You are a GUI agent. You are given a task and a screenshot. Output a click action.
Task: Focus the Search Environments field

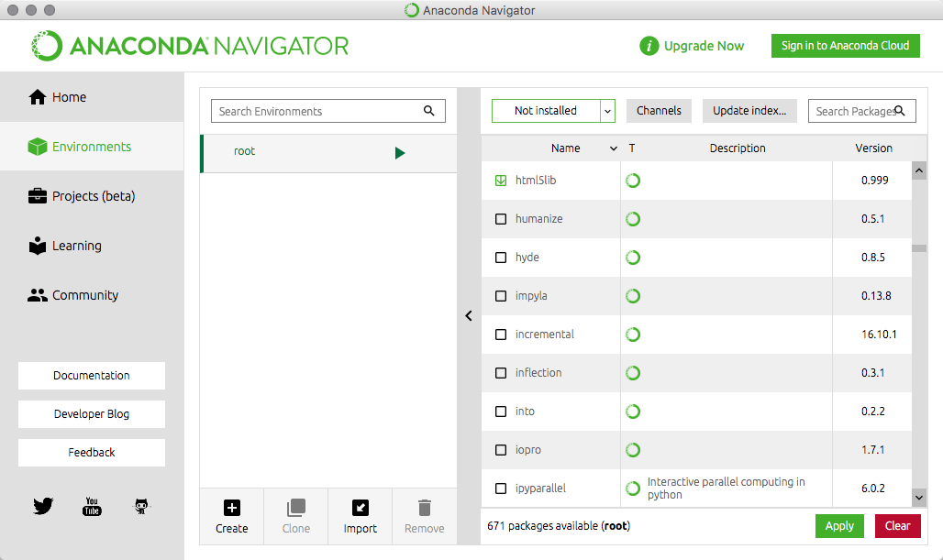click(328, 111)
